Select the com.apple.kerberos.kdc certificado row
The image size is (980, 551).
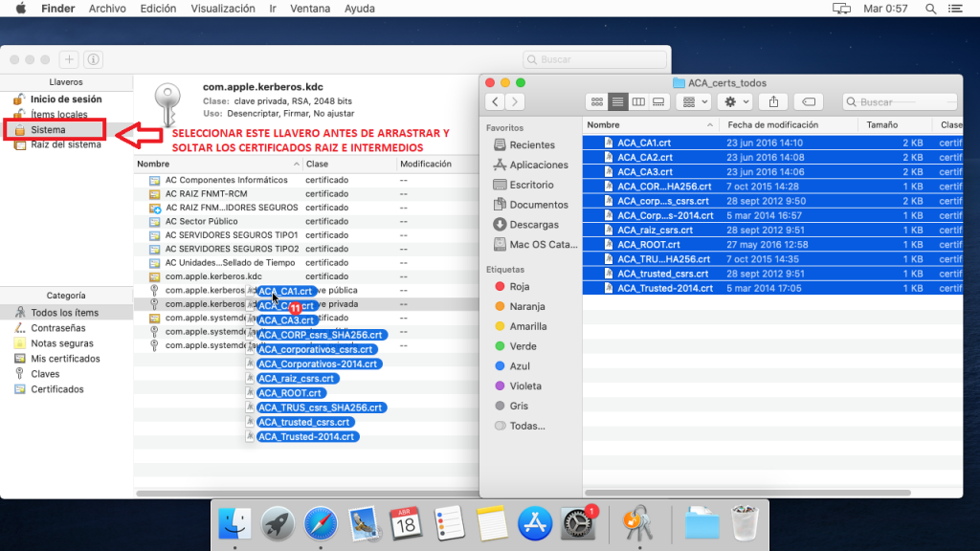[x=306, y=276]
